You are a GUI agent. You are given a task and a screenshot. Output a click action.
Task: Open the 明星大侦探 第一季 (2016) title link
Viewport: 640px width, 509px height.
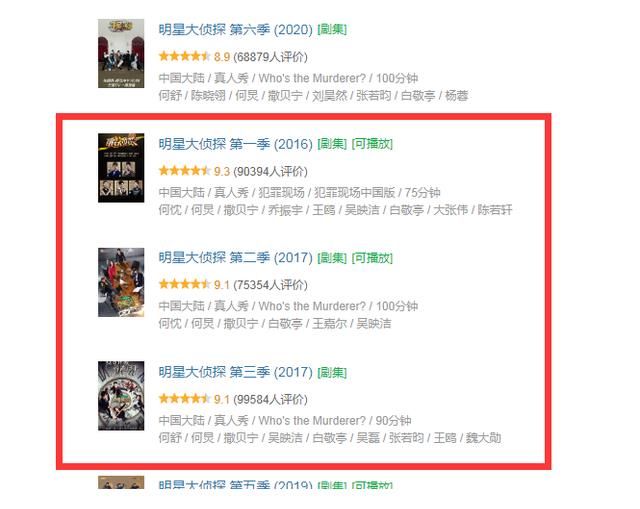[x=236, y=144]
